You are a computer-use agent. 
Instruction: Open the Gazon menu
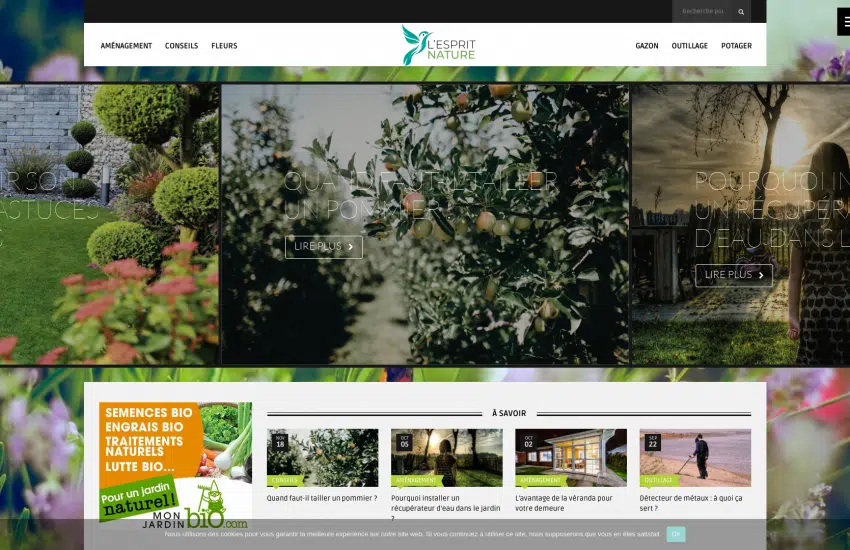647,46
